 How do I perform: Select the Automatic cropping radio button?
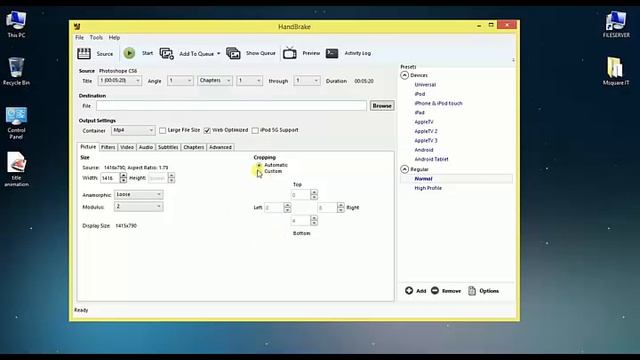[x=259, y=165]
